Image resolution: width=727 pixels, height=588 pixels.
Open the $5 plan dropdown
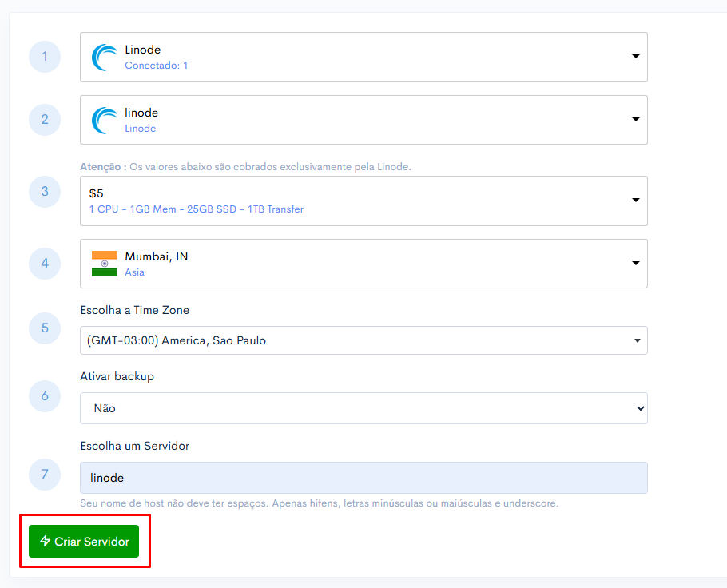tap(363, 201)
